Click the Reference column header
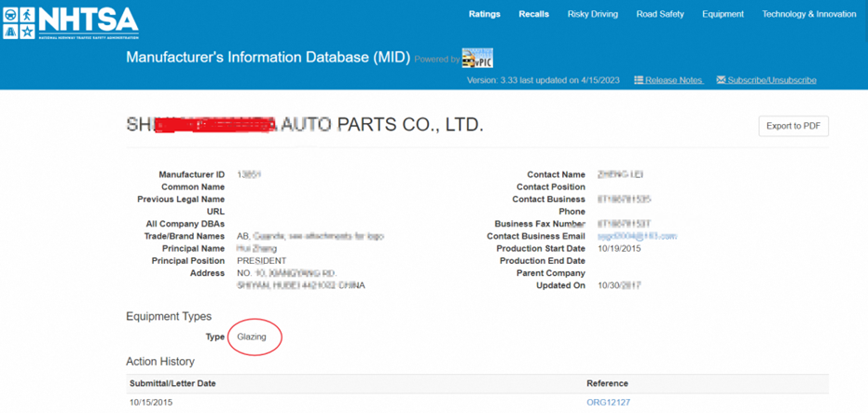 point(607,383)
